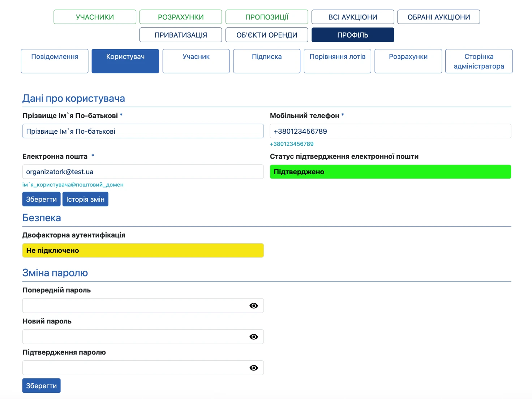
Task: Open the ПРОПОЗИЦІЇ menu item
Action: [267, 17]
